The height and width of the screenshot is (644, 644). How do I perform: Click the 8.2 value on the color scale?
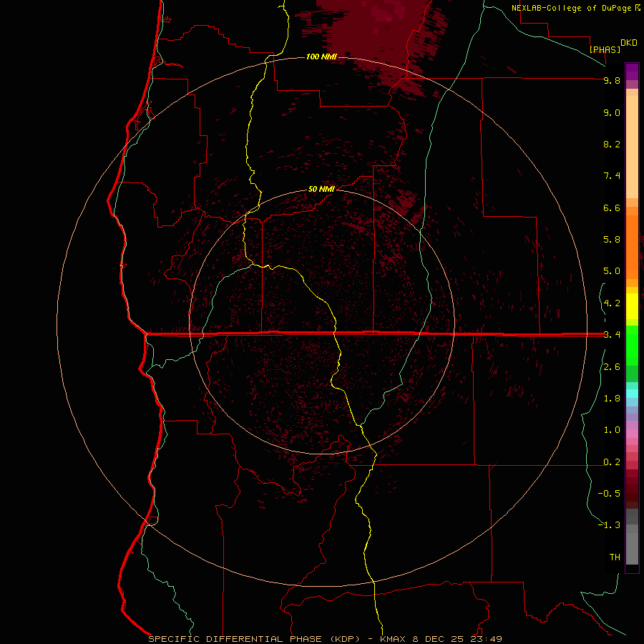(x=612, y=144)
